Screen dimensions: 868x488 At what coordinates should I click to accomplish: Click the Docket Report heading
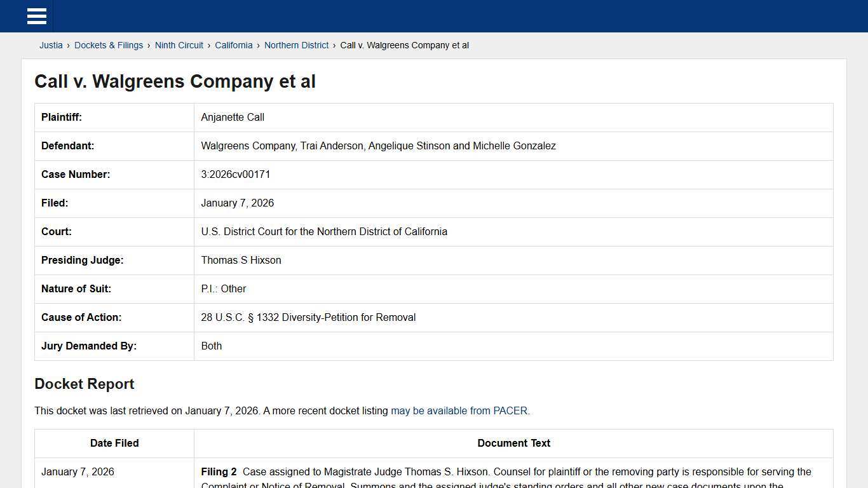84,384
